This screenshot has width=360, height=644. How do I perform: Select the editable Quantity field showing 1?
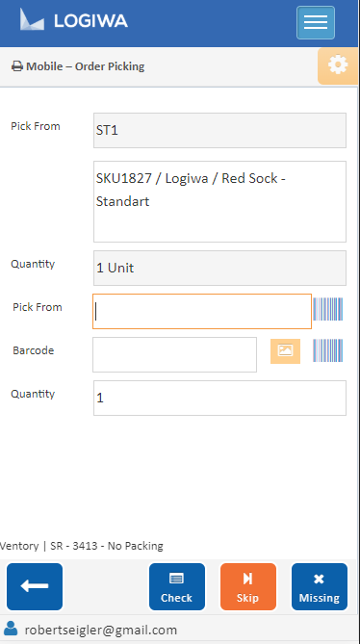[219, 398]
